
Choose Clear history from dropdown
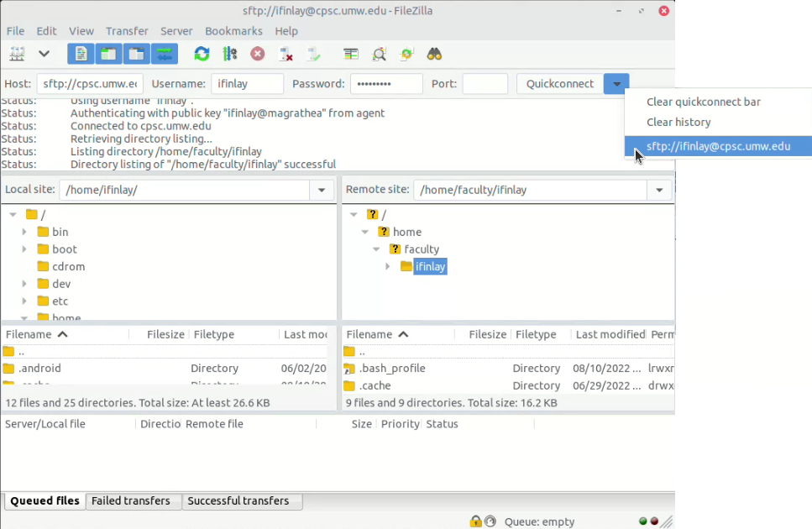click(x=718, y=122)
